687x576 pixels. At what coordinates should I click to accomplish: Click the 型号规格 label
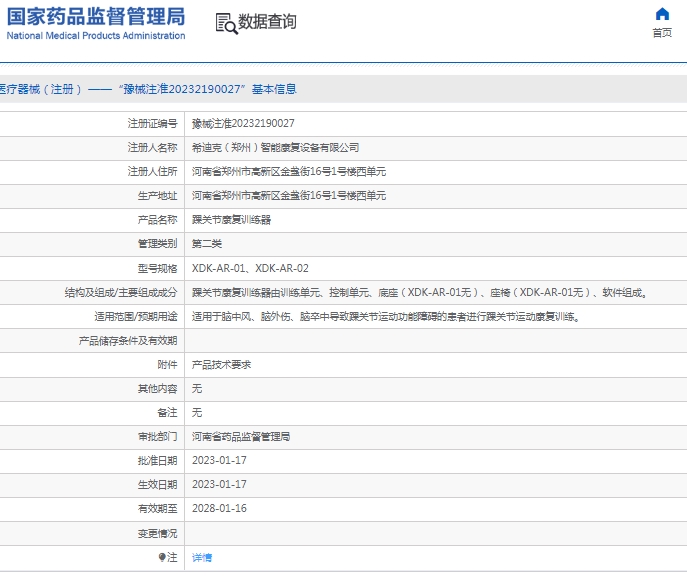tap(157, 268)
